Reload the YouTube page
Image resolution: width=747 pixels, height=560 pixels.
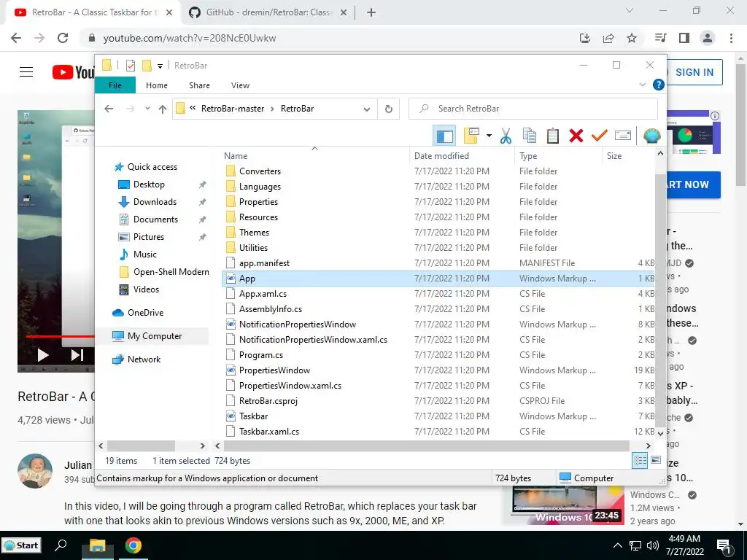(63, 38)
